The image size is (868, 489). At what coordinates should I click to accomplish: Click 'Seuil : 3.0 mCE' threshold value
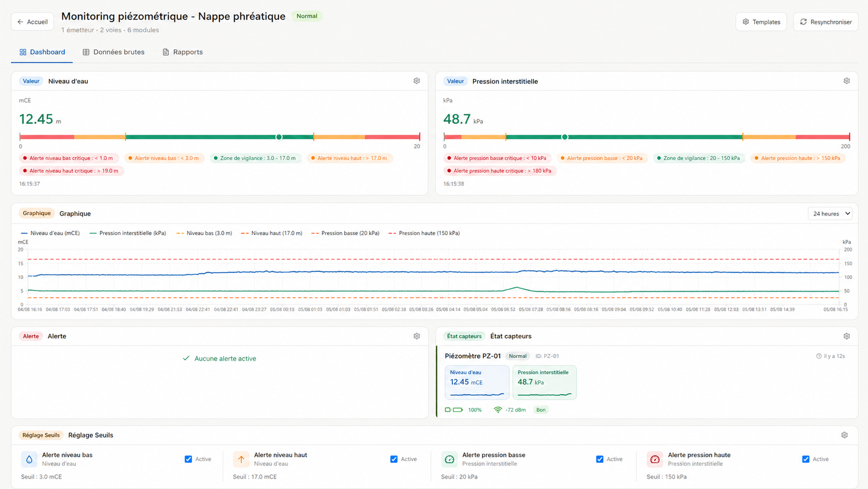coord(42,477)
